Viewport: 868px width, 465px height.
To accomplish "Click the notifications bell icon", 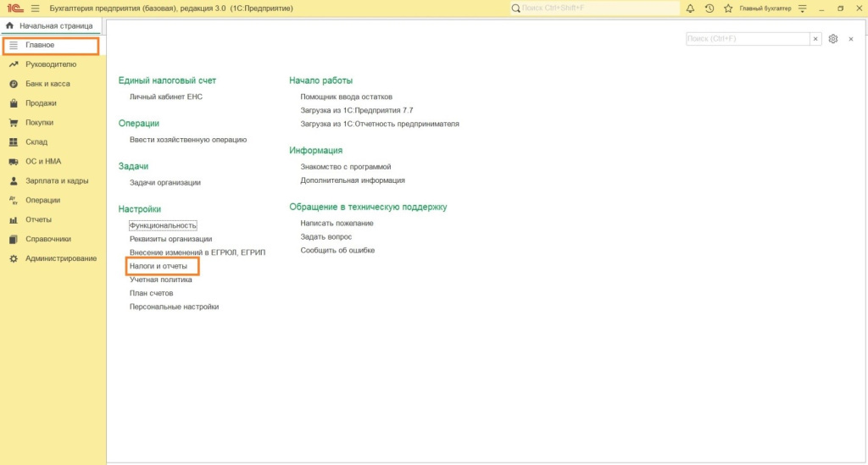I will click(690, 8).
